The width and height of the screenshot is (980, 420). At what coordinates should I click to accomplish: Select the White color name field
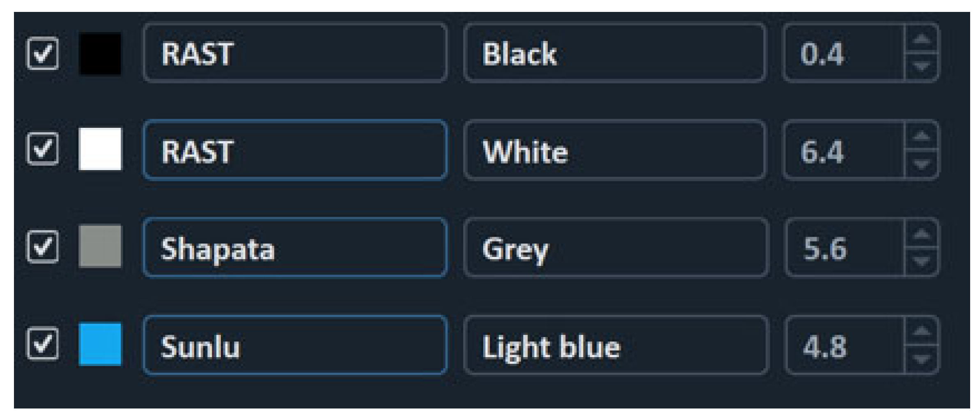click(615, 150)
